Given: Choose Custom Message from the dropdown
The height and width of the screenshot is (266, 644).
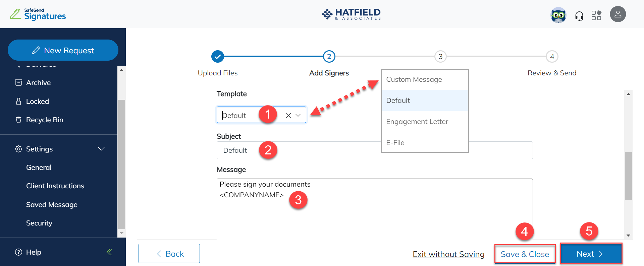Looking at the screenshot, I should click(x=414, y=79).
